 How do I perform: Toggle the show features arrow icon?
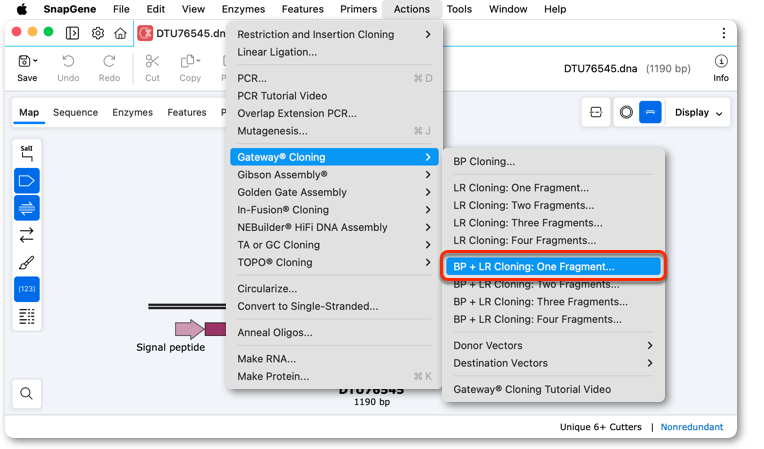[27, 181]
